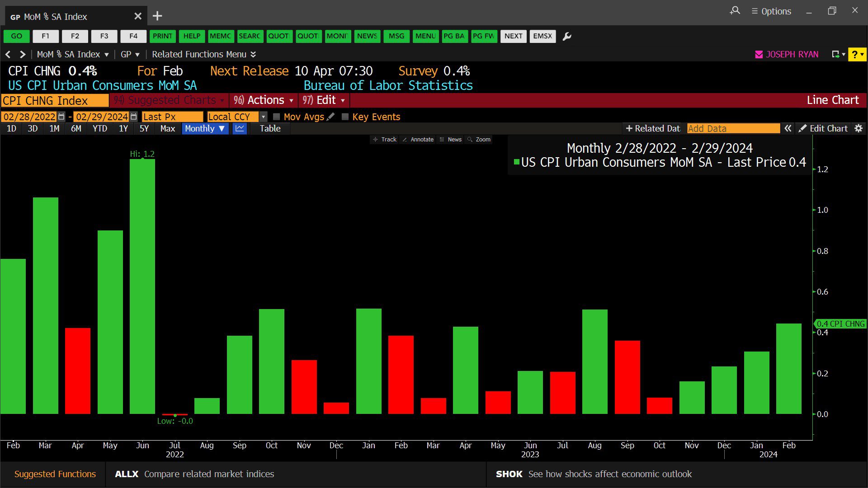Open the Options menu
The image size is (868, 488).
(771, 11)
